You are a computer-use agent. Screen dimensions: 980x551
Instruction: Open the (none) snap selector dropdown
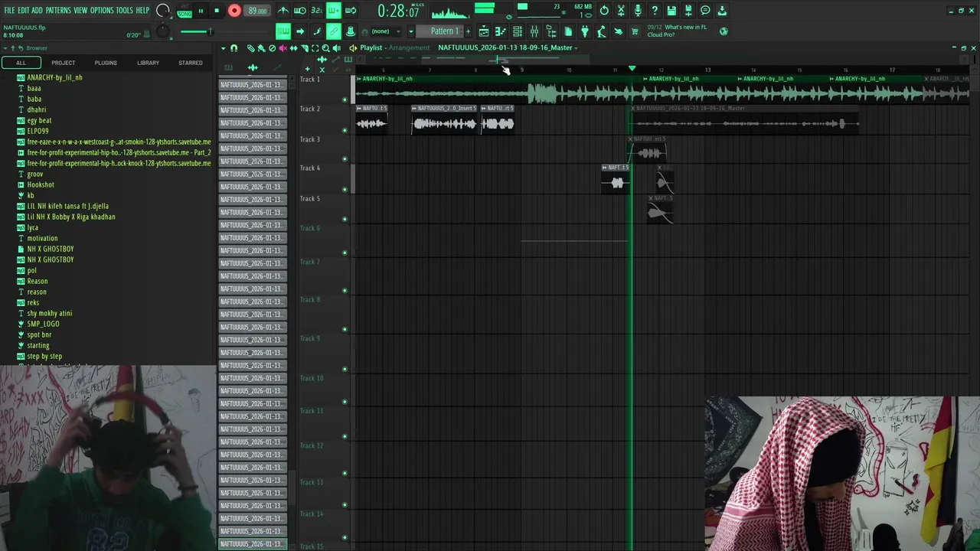[x=386, y=31]
